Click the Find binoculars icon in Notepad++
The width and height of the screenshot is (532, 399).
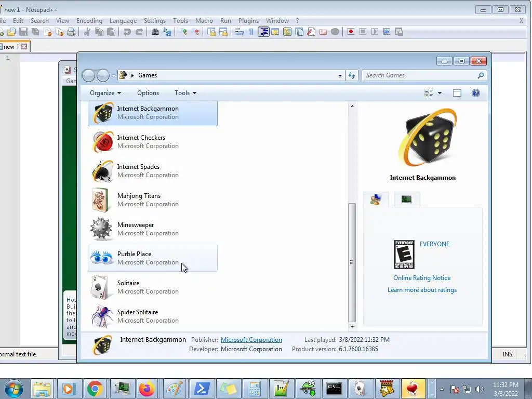[x=155, y=32]
